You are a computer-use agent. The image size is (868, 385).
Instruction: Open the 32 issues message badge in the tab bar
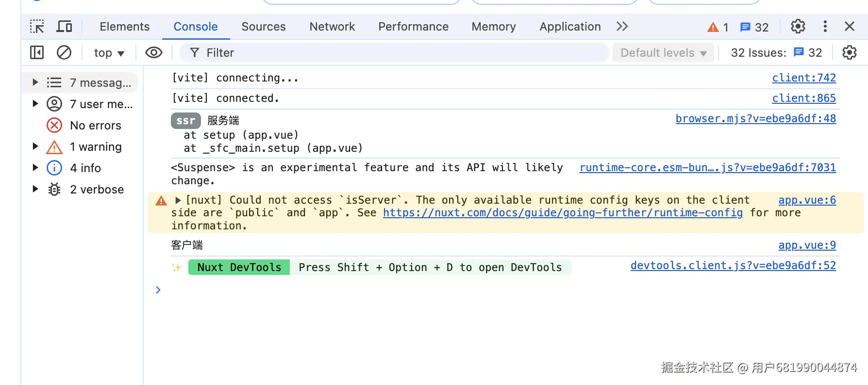[x=754, y=27]
